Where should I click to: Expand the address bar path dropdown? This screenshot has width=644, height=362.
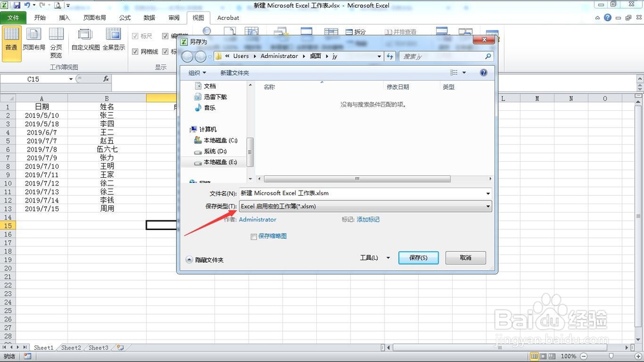pyautogui.click(x=379, y=56)
